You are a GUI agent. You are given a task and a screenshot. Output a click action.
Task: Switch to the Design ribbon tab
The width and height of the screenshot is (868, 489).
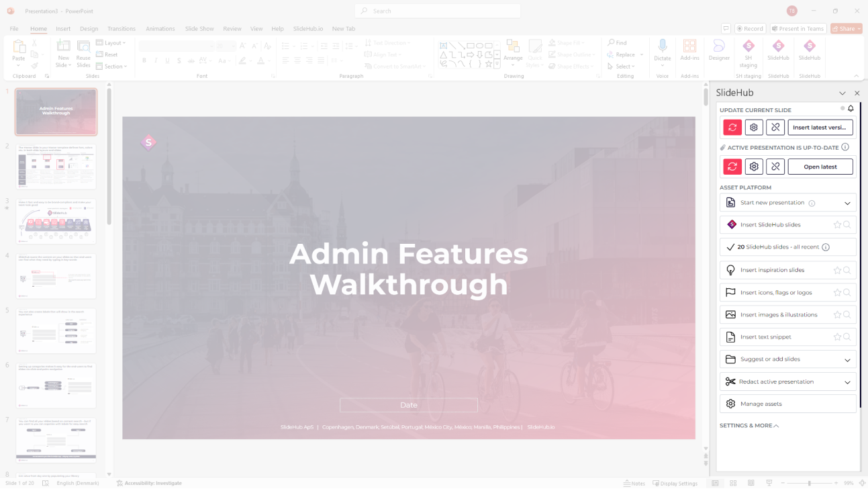pyautogui.click(x=89, y=28)
